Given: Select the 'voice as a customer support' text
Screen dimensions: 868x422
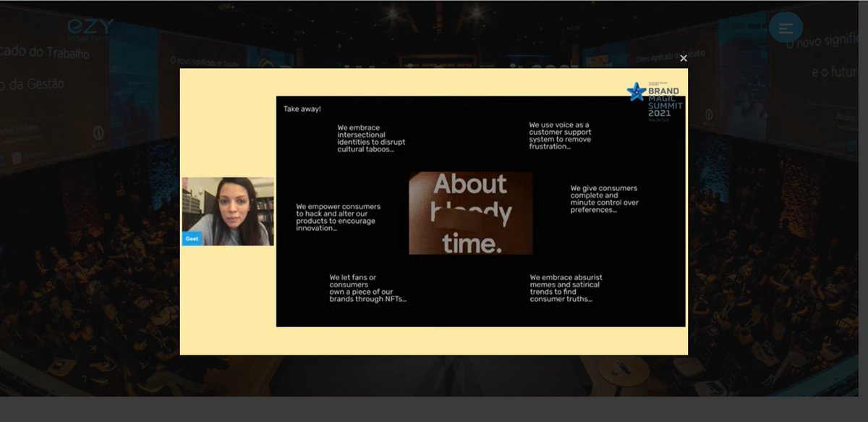Looking at the screenshot, I should 561,136.
